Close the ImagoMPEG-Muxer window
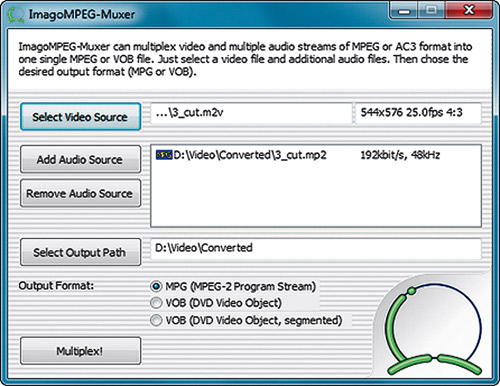Viewport: 500px width, 386px height. coord(469,10)
